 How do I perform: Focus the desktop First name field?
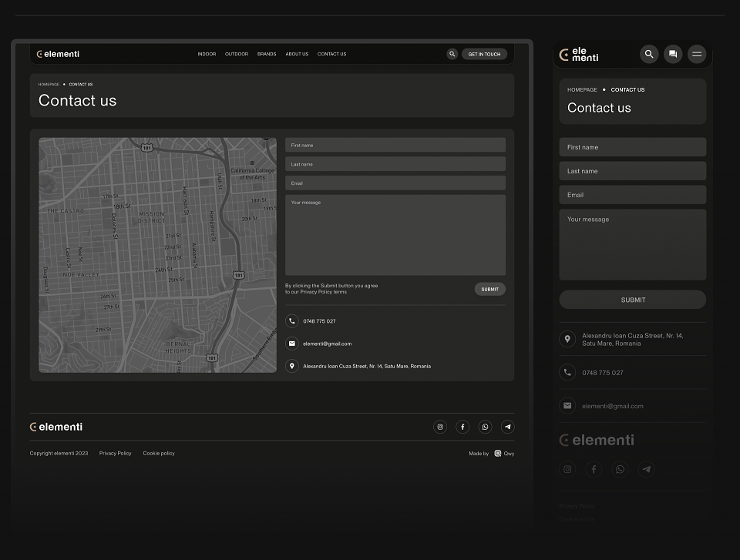click(395, 145)
